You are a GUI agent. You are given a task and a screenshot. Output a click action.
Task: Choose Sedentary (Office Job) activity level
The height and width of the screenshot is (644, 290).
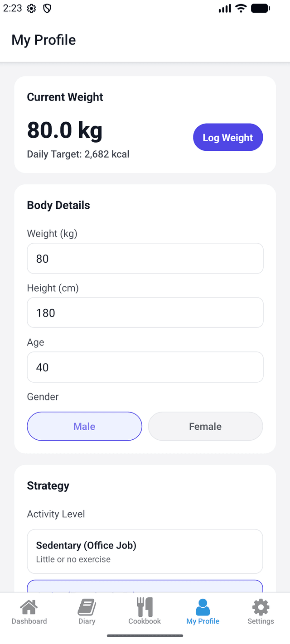point(145,551)
